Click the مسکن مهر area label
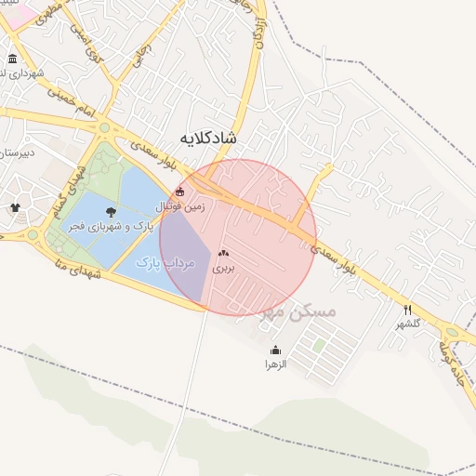This screenshot has width=476, height=476. 298,311
